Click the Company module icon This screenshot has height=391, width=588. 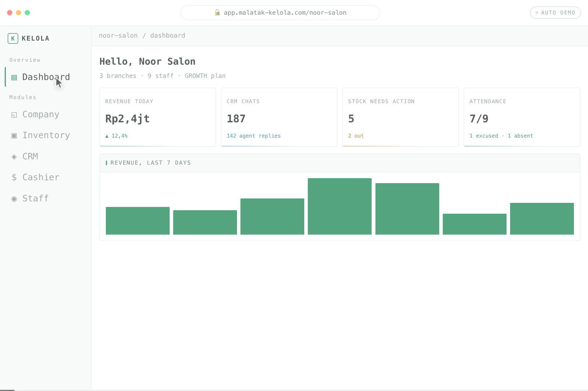pos(14,115)
